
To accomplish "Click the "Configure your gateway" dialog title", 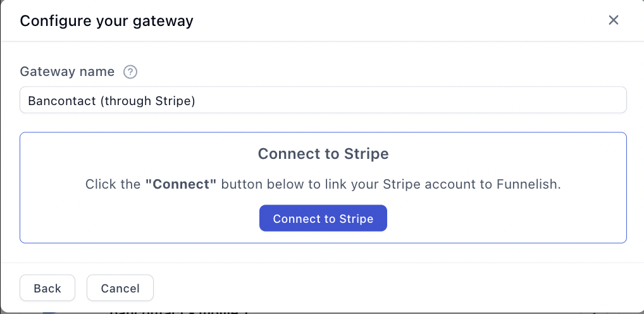I will [106, 21].
